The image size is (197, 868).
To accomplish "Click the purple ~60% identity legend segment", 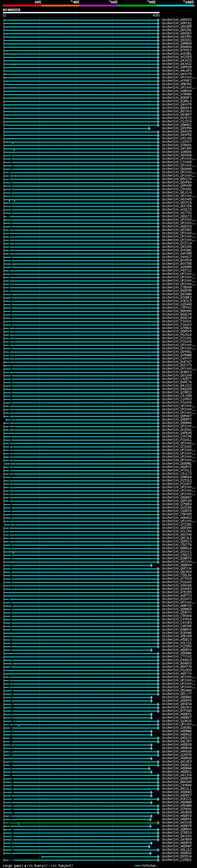I will click(x=98, y=6).
